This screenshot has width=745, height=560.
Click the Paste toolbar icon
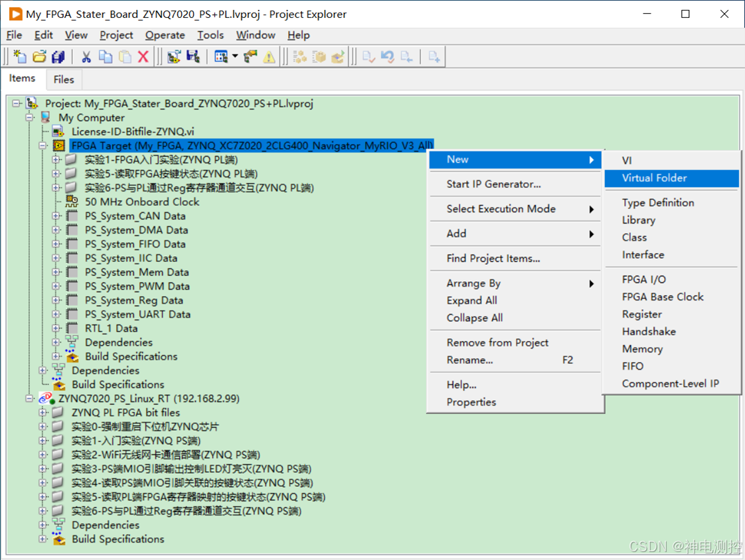[x=124, y=56]
